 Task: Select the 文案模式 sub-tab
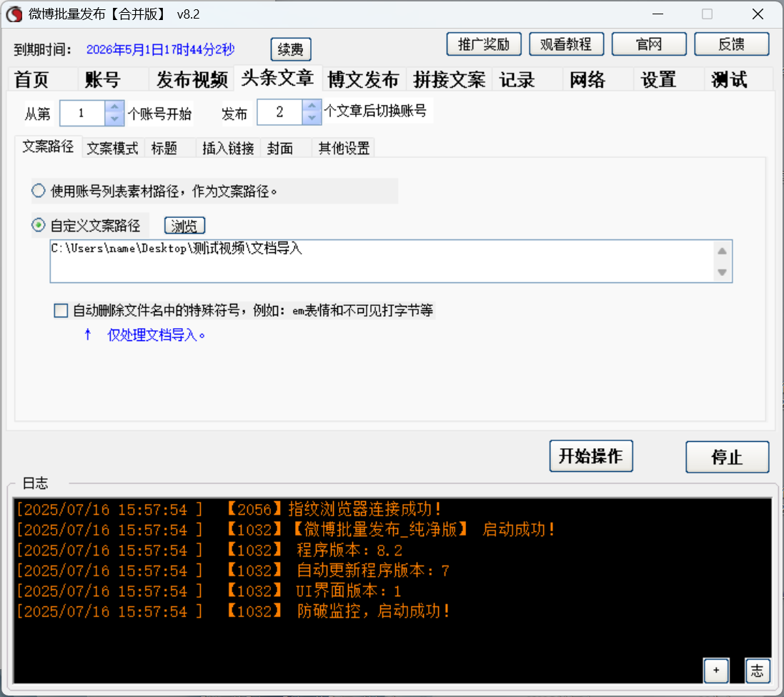tap(112, 149)
